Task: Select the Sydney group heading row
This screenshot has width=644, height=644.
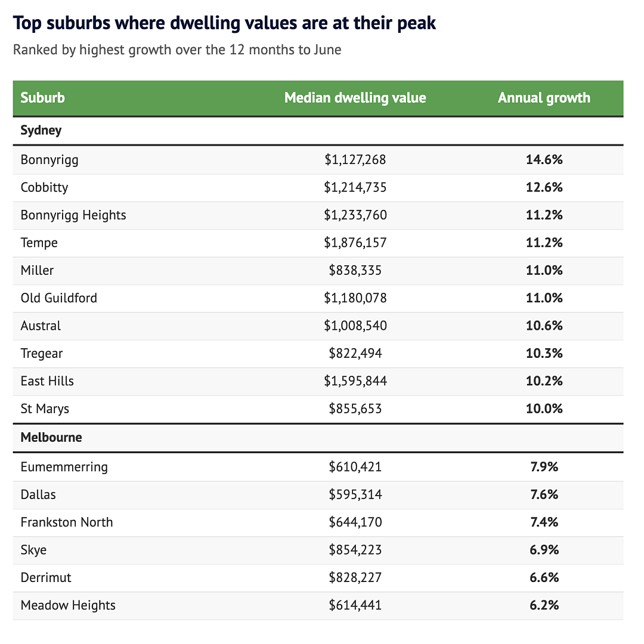Action: pyautogui.click(x=318, y=131)
